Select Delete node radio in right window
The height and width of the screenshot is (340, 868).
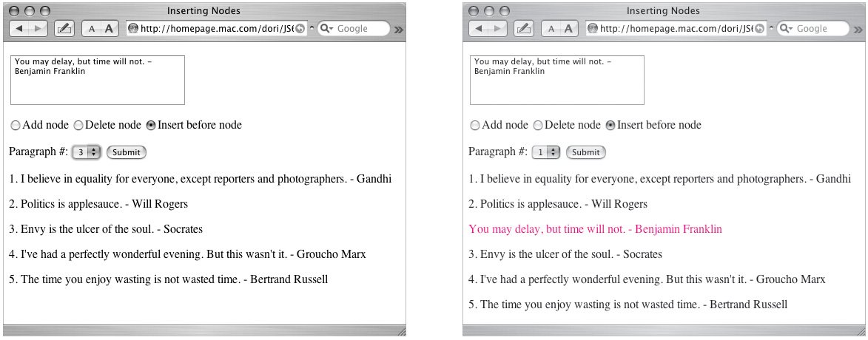pos(538,126)
